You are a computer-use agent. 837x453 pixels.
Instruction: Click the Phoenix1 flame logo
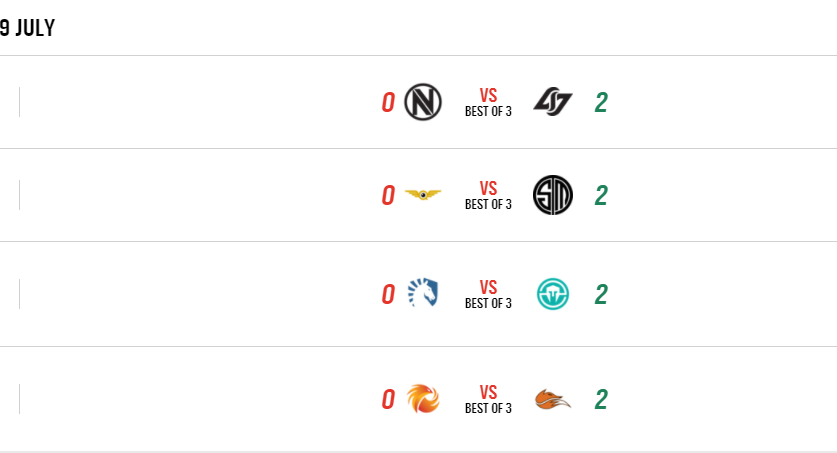point(423,399)
